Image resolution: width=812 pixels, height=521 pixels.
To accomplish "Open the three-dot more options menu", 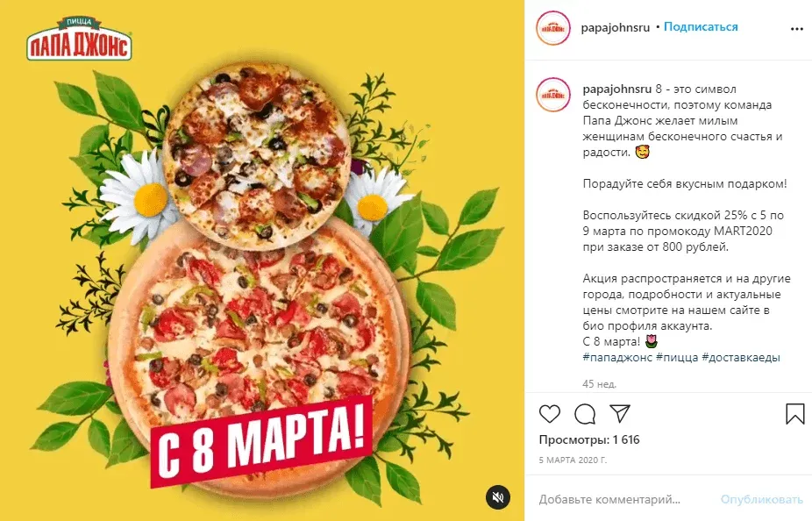I will click(797, 29).
